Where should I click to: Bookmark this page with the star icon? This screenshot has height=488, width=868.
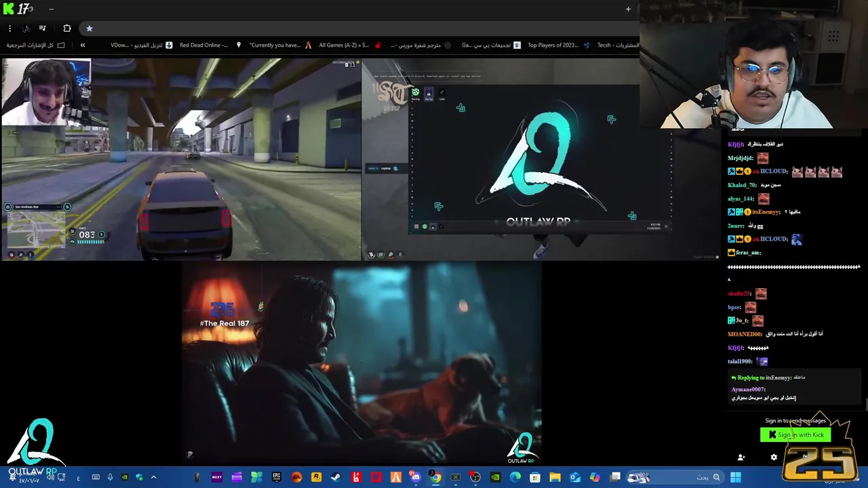tap(89, 28)
